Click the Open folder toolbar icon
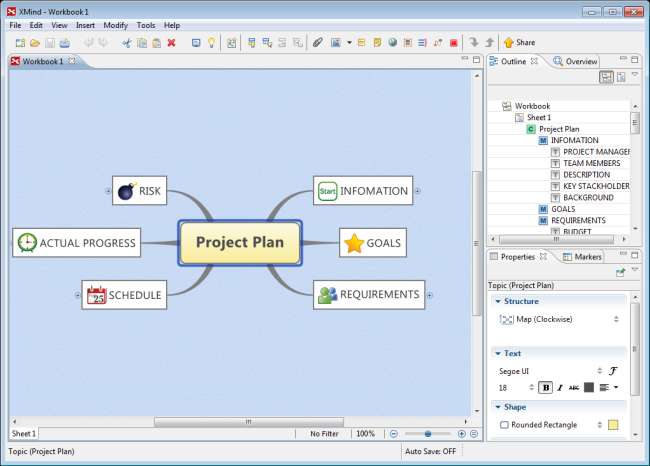 [35, 43]
